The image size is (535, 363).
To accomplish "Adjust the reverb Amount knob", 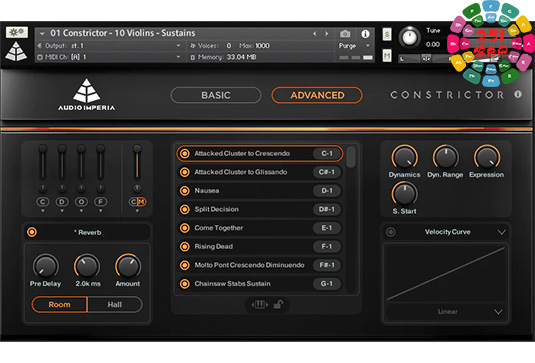I will [128, 266].
